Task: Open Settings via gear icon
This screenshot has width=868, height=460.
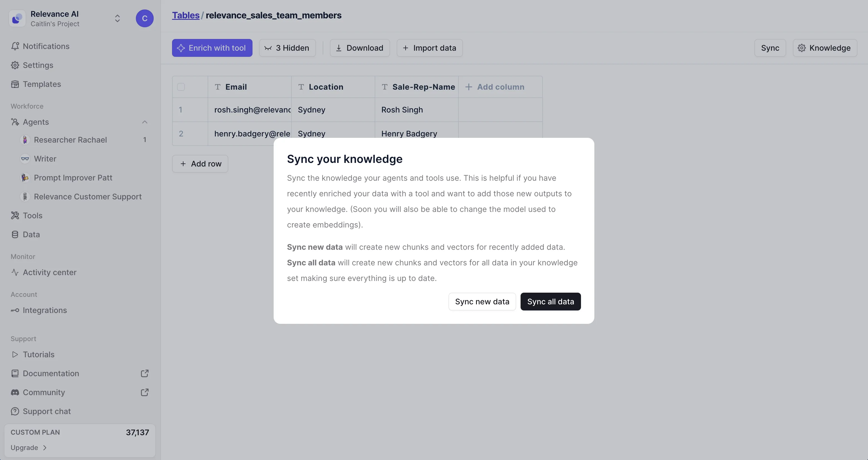Action: (x=15, y=65)
